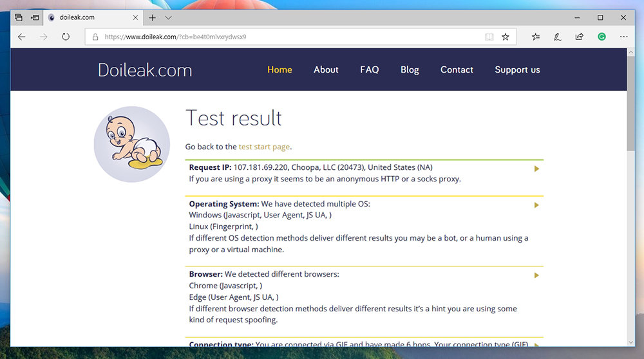Image resolution: width=644 pixels, height=359 pixels.
Task: Click the scrollbar up arrow
Action: point(631,53)
